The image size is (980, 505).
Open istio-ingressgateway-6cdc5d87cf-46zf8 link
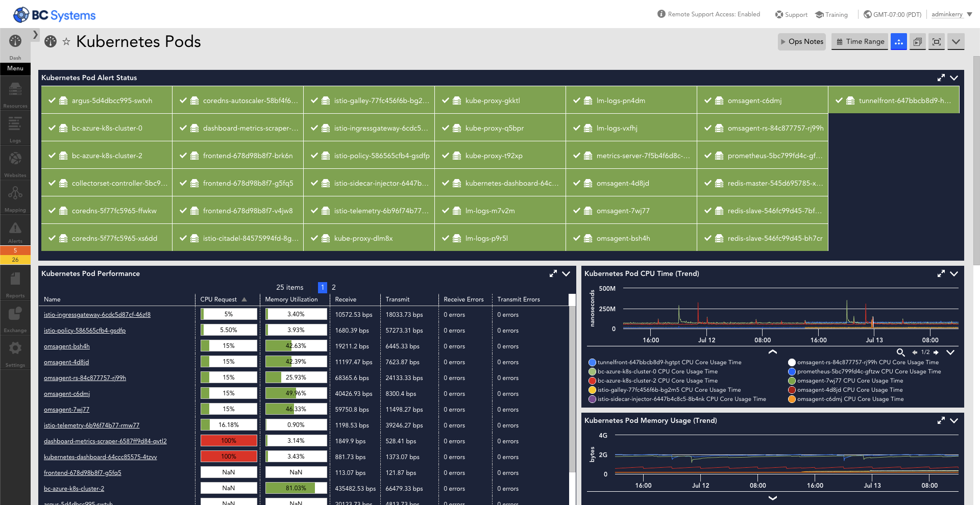pos(97,315)
